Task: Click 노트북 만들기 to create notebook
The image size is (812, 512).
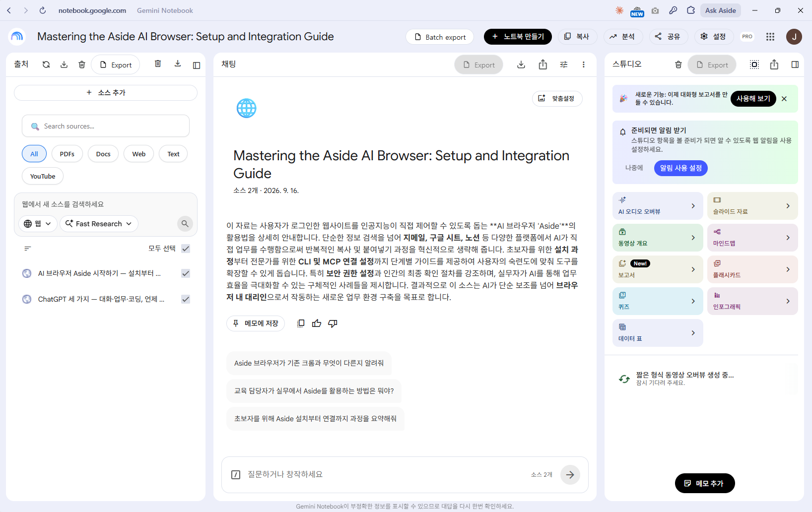Action: pyautogui.click(x=518, y=37)
